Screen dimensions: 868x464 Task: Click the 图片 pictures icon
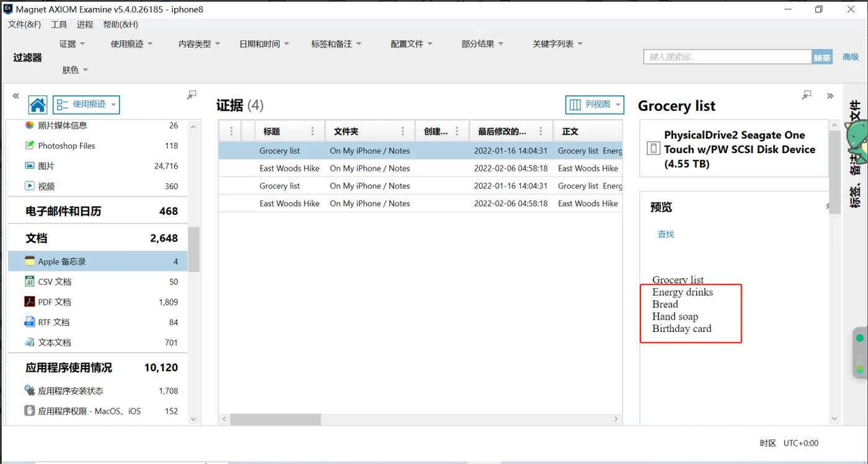click(x=29, y=166)
